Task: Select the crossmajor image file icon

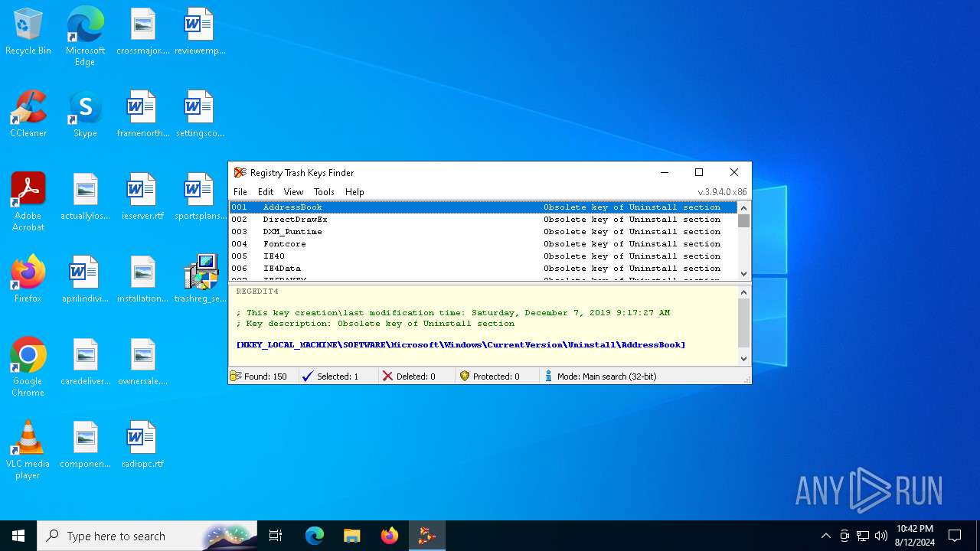Action: [x=142, y=32]
